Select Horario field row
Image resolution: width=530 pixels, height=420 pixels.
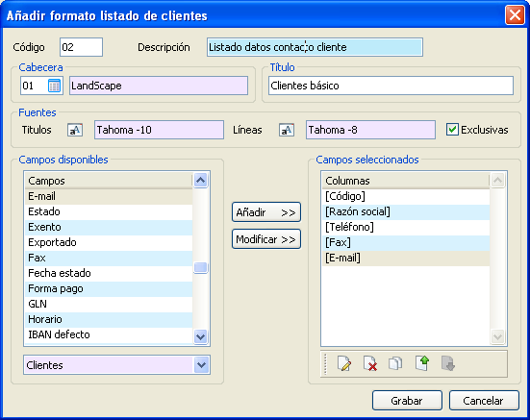tap(109, 319)
